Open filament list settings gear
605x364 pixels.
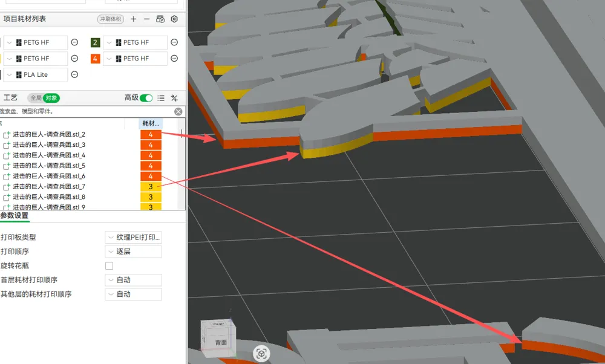(174, 19)
